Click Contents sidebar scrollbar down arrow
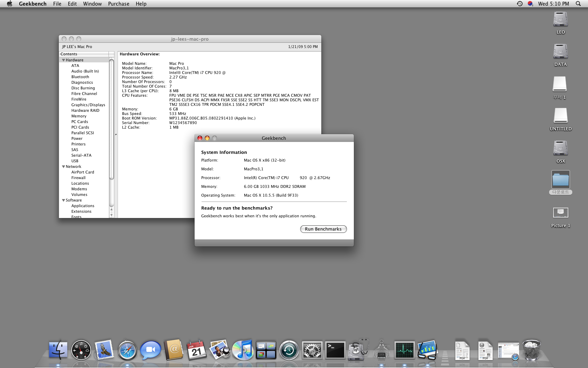 tap(112, 215)
